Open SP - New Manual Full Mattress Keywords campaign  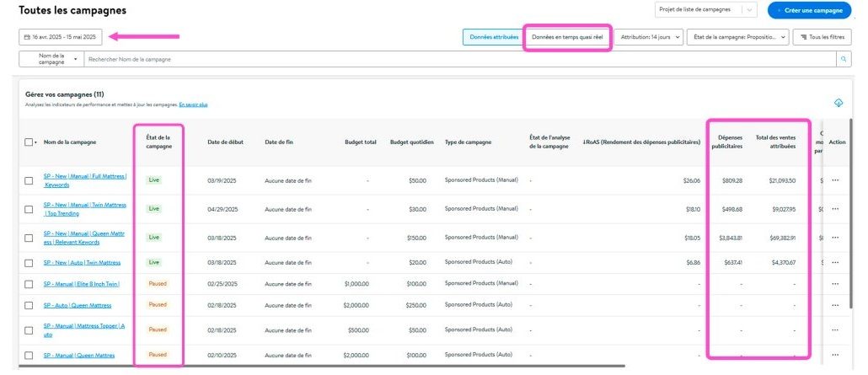pos(85,180)
